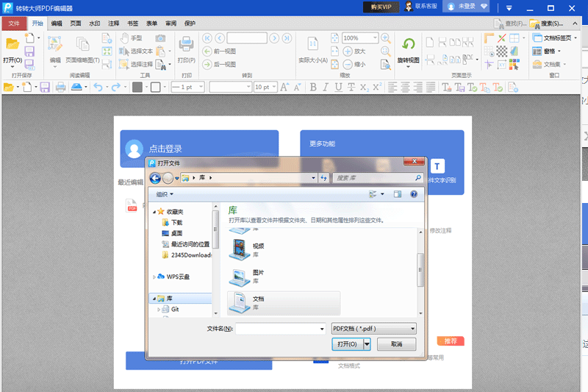Click the Strikethrough formatting icon
The width and height of the screenshot is (588, 392).
[x=351, y=88]
